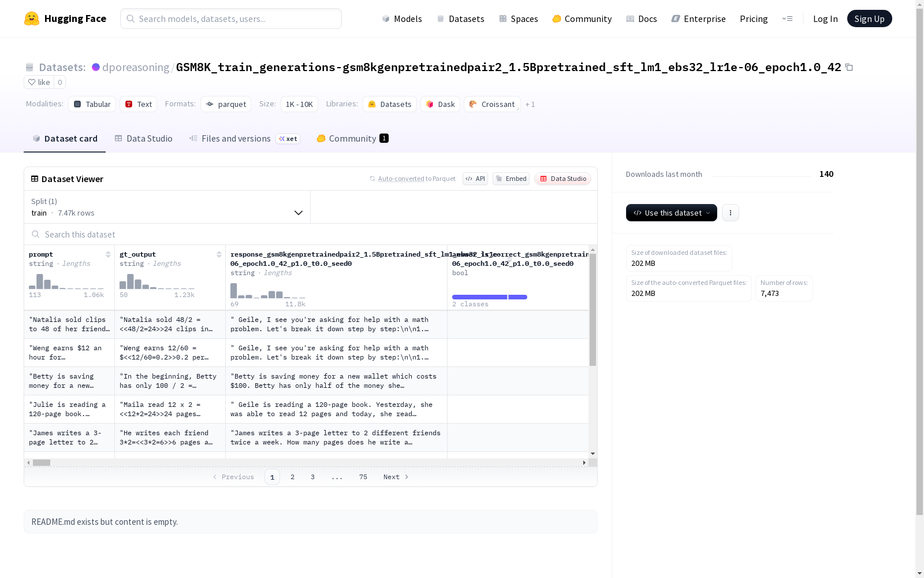Copy the dataset name with the copy icon
Viewport: 924px width, 578px height.
pos(849,67)
